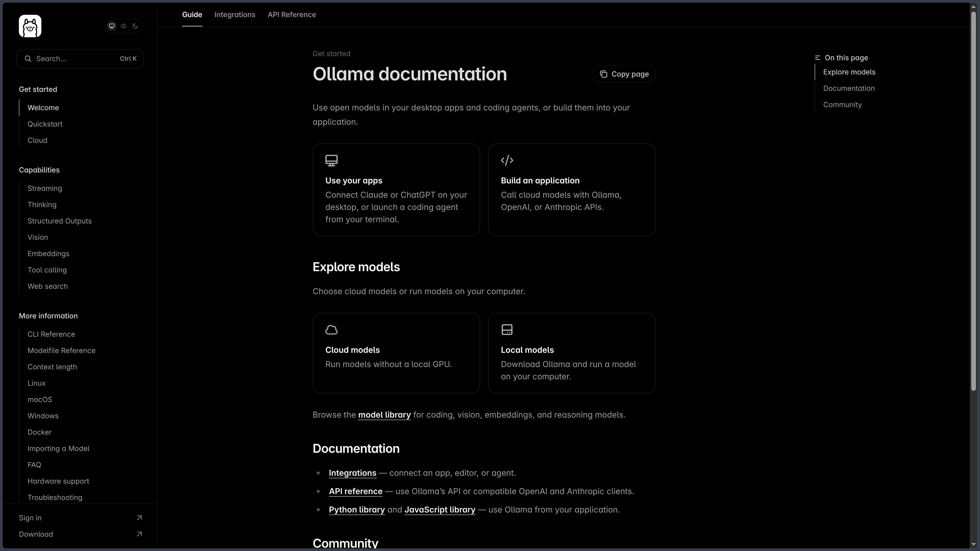Click the Sign in link
This screenshot has width=980, height=551.
point(30,518)
